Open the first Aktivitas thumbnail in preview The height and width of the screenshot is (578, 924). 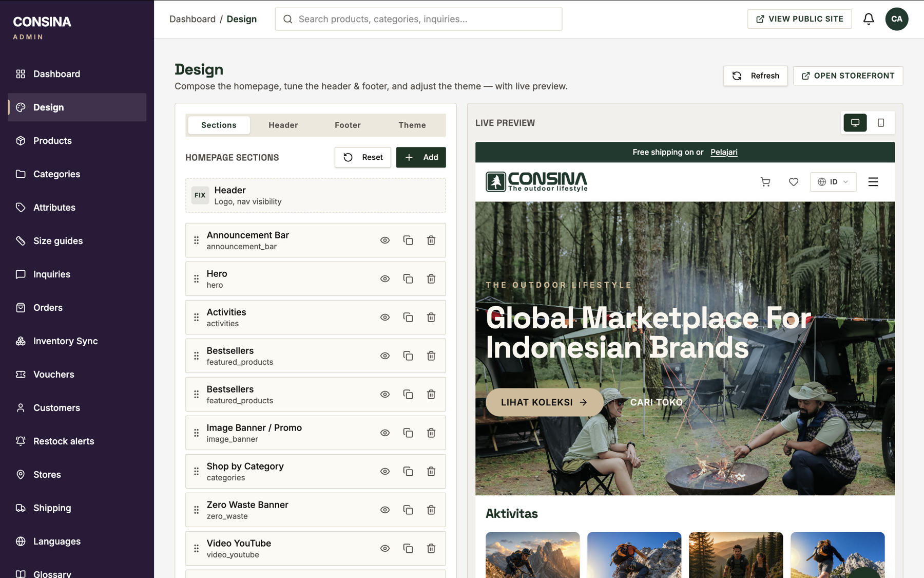pyautogui.click(x=532, y=555)
